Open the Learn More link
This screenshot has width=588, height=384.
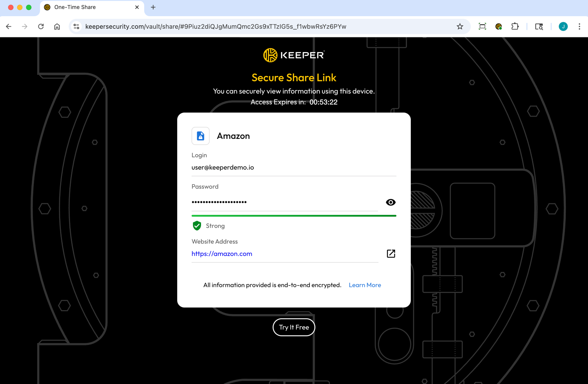click(364, 285)
